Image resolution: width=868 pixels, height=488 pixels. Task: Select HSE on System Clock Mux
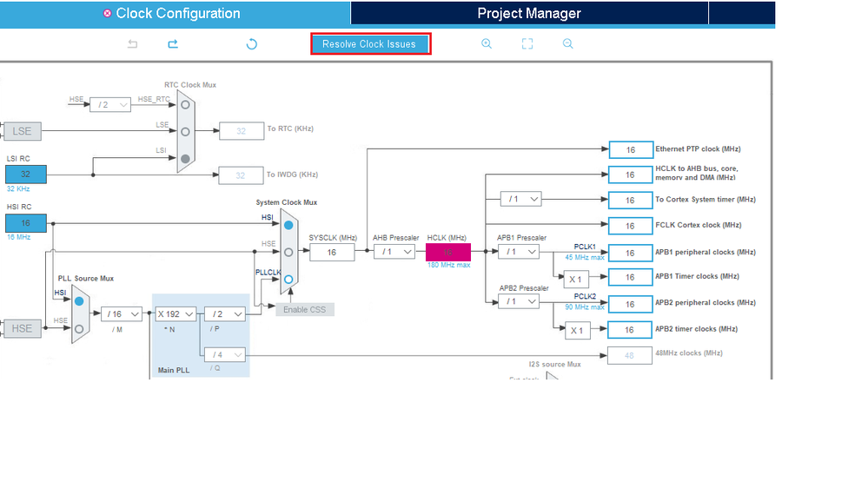click(x=288, y=253)
